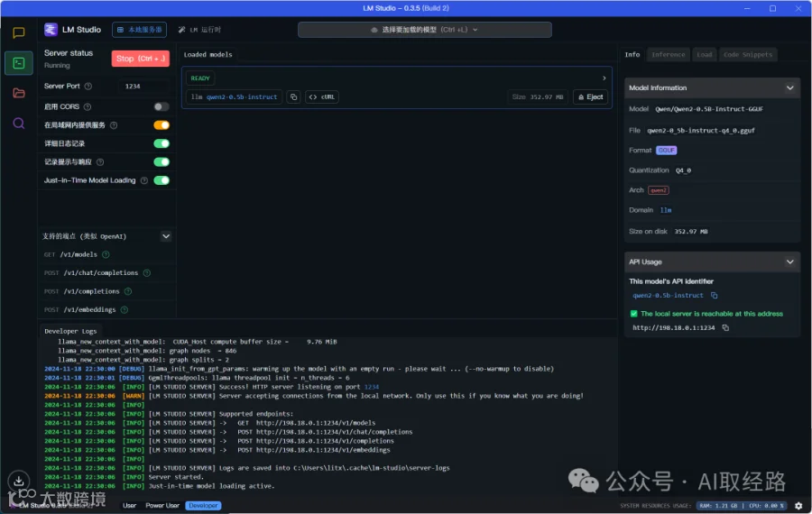Click 'Server started.' log line
812x514 pixels.
(x=176, y=477)
